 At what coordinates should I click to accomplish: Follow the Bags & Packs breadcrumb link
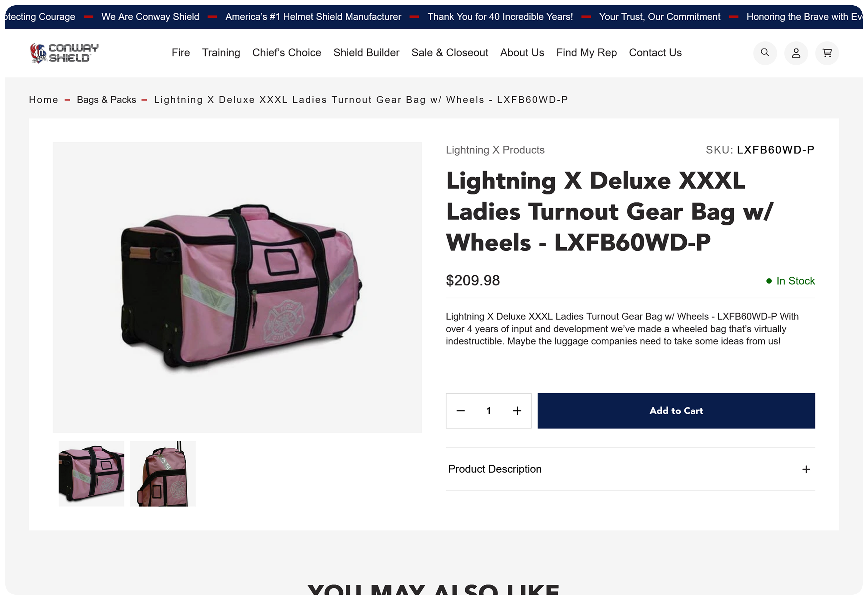[x=107, y=100]
